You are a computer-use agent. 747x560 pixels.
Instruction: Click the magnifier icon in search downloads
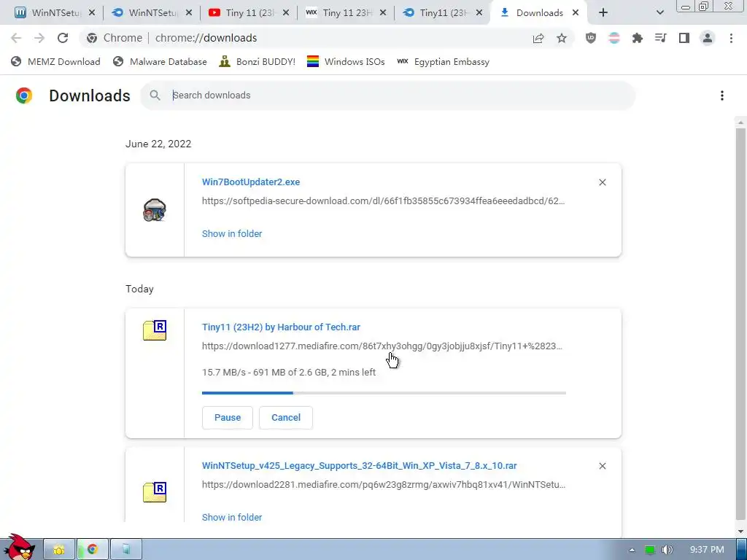tap(155, 96)
